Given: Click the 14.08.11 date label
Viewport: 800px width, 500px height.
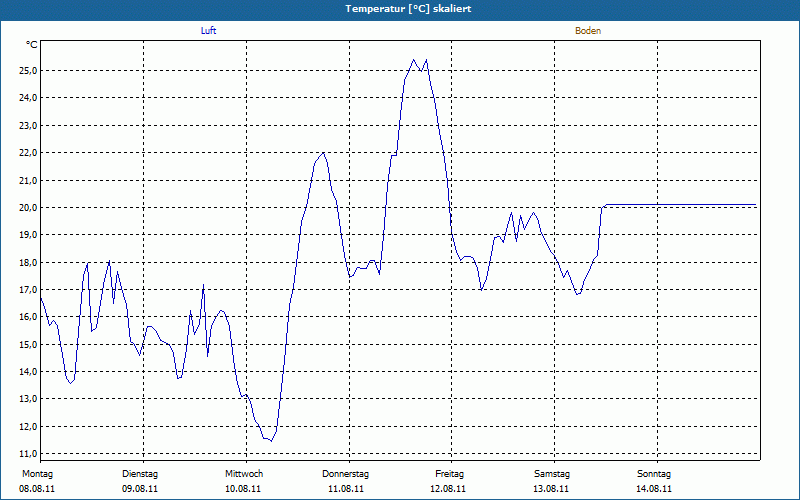Looking at the screenshot, I should (654, 489).
